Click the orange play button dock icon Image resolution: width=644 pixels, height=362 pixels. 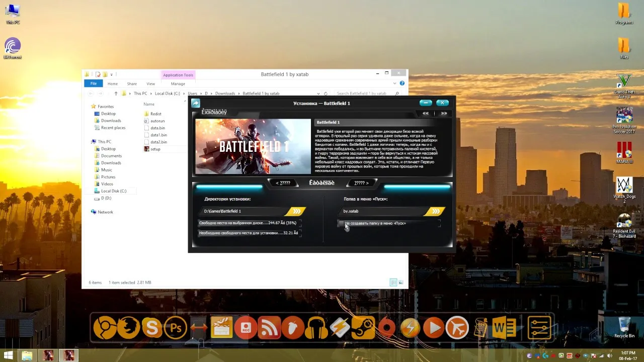(x=434, y=328)
